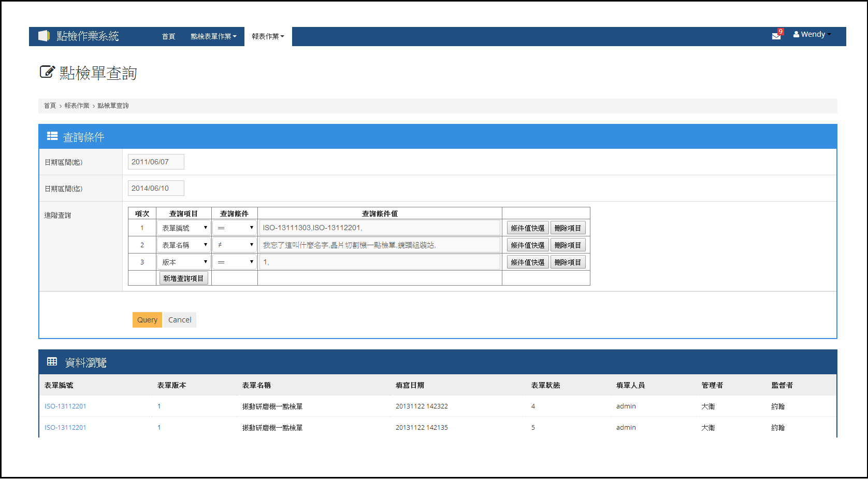The width and height of the screenshot is (868, 479).
Task: Click the 新增查詢項目 button
Action: (x=183, y=278)
